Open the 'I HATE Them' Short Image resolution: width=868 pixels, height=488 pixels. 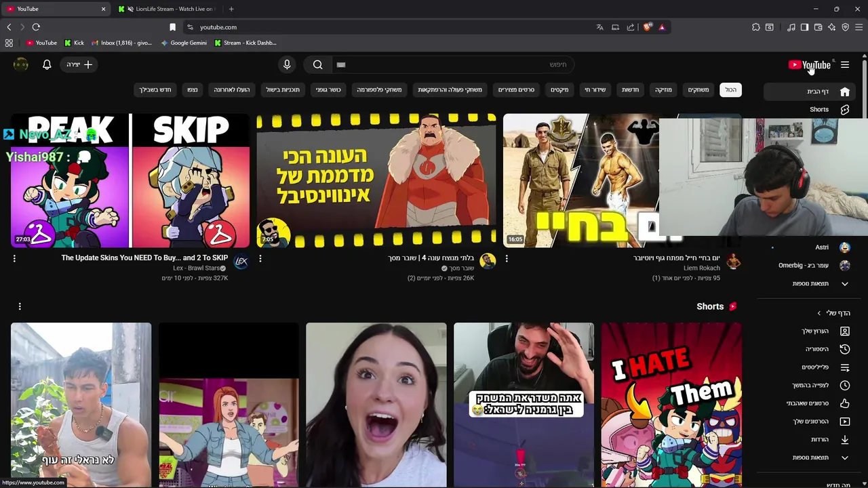(x=671, y=405)
